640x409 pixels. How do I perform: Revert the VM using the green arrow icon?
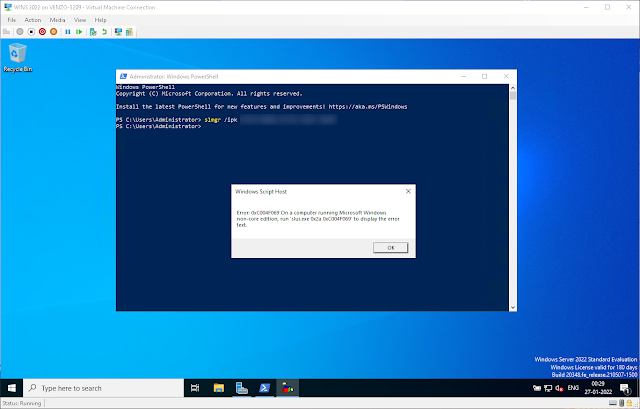104,31
